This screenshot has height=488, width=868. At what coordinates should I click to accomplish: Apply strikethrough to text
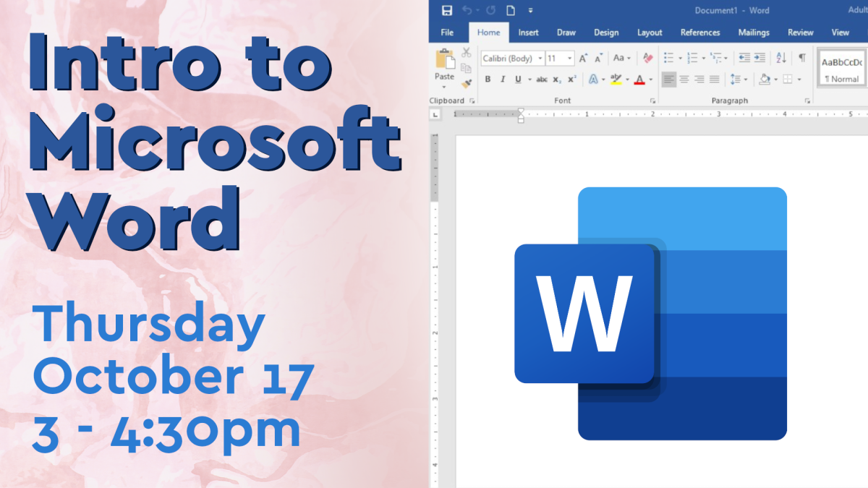542,79
